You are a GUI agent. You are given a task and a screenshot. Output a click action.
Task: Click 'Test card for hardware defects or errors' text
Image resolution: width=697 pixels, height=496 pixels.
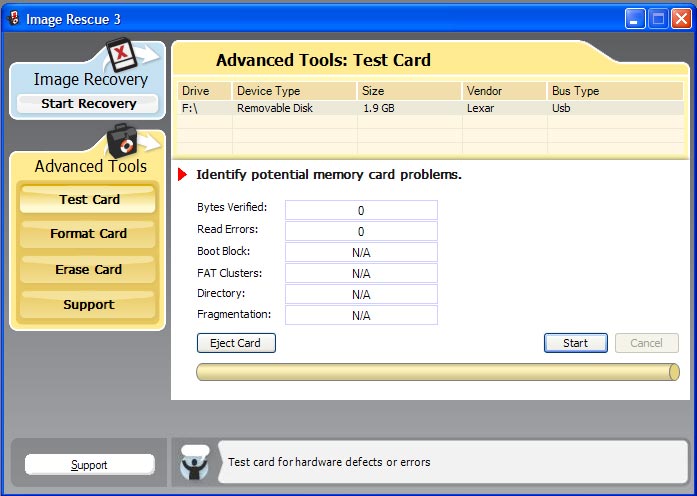click(x=329, y=462)
